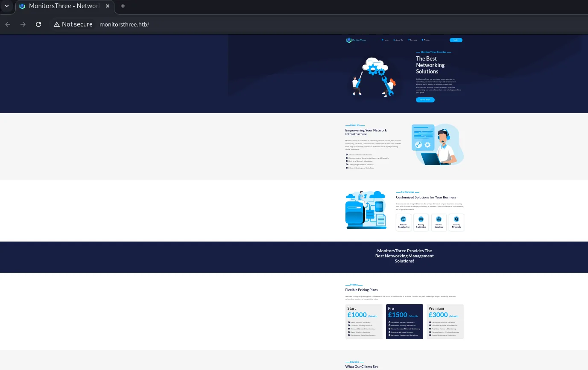
Task: Click 'MonitorsThree Provides' label in hero section
Action: click(433, 52)
